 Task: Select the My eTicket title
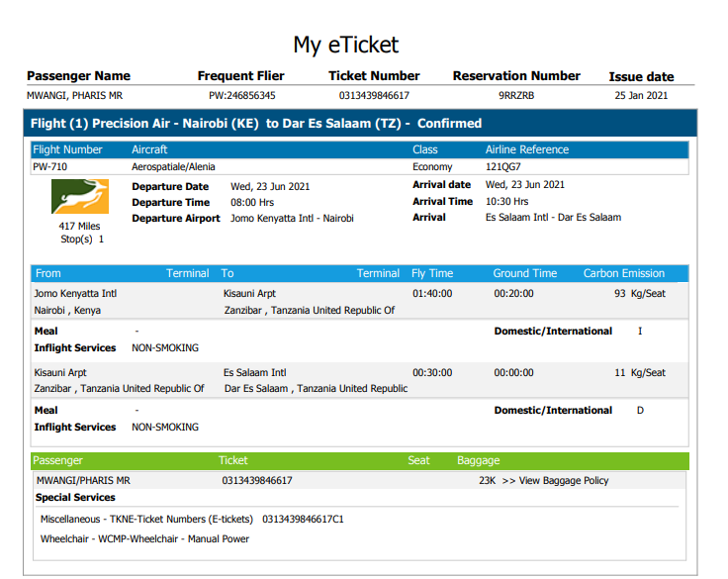coord(346,46)
